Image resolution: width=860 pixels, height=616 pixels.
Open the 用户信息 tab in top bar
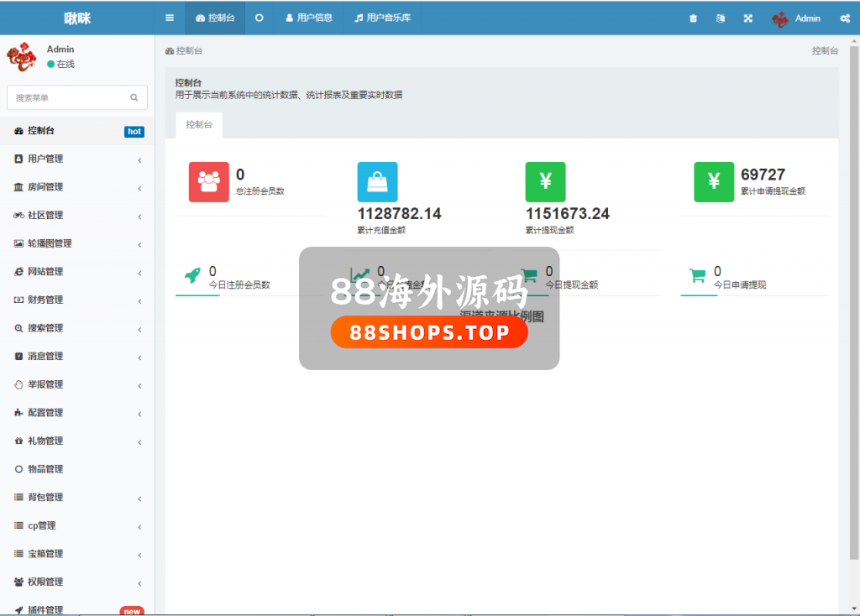[x=309, y=18]
